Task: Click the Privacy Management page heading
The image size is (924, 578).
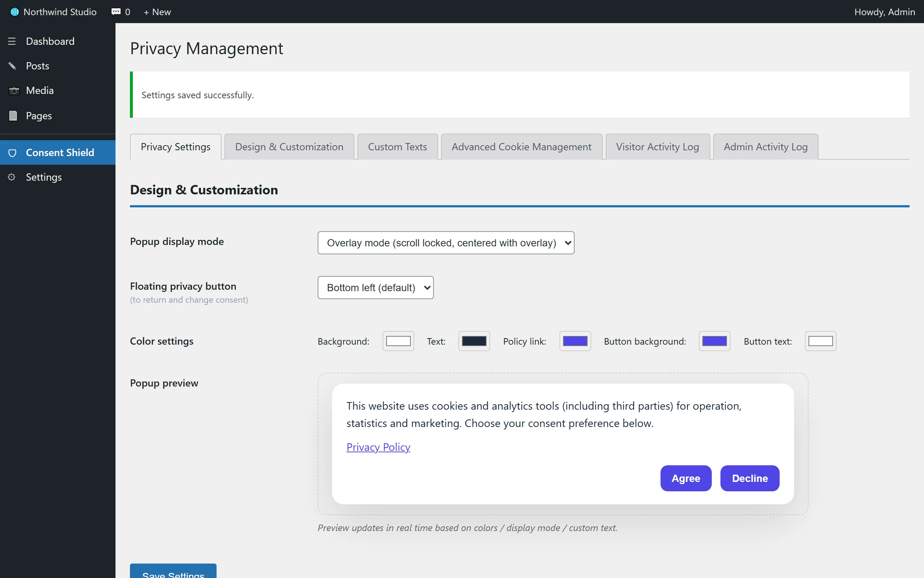Action: pos(206,48)
